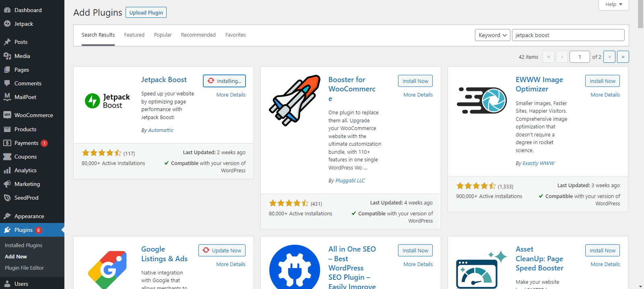Install Booster for WooCommerce now
The height and width of the screenshot is (289, 644).
[x=415, y=81]
